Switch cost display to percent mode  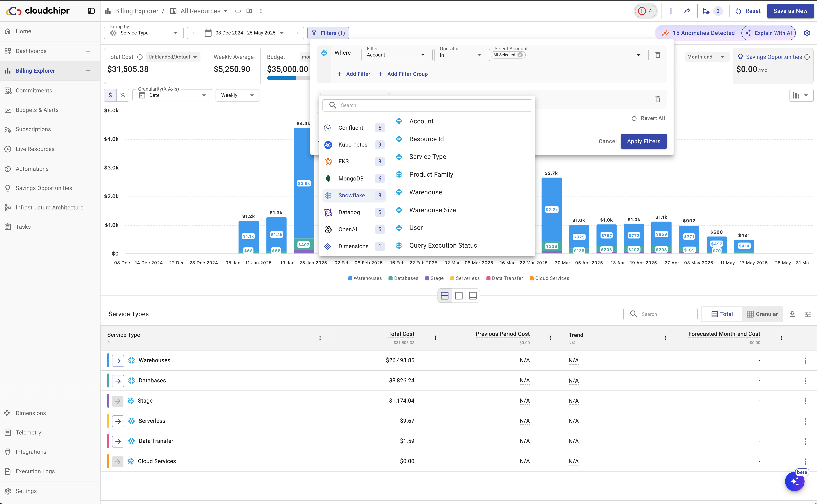click(123, 95)
